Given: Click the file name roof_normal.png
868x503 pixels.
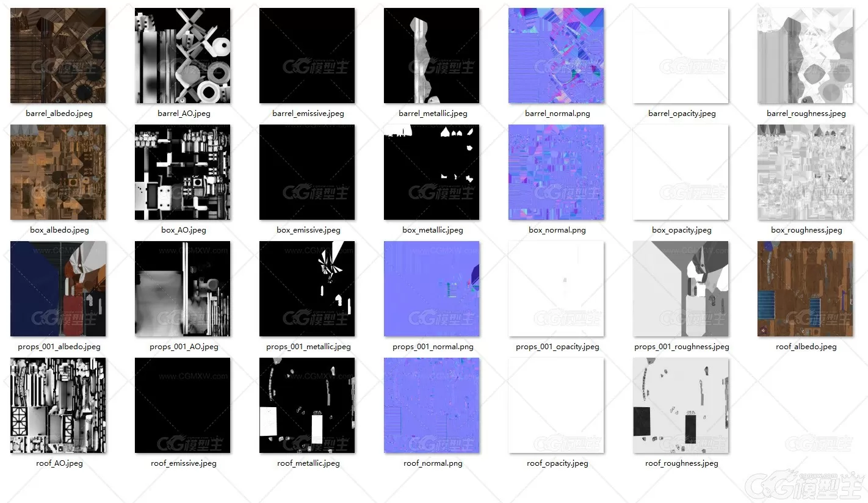Looking at the screenshot, I should [433, 463].
